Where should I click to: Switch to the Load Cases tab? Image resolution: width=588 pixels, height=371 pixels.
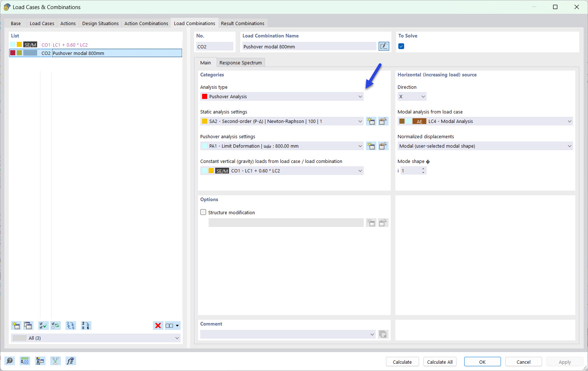click(x=42, y=23)
